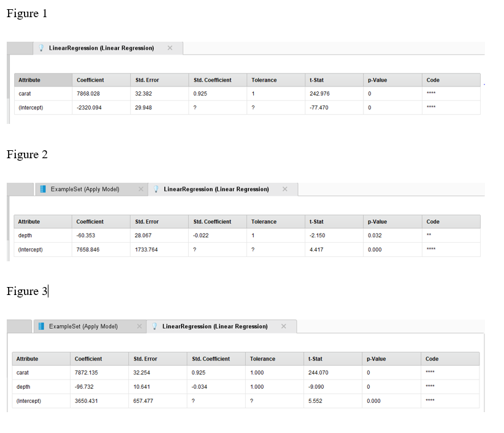Click the LinearRegression model icon in Figure 3

[x=155, y=326]
